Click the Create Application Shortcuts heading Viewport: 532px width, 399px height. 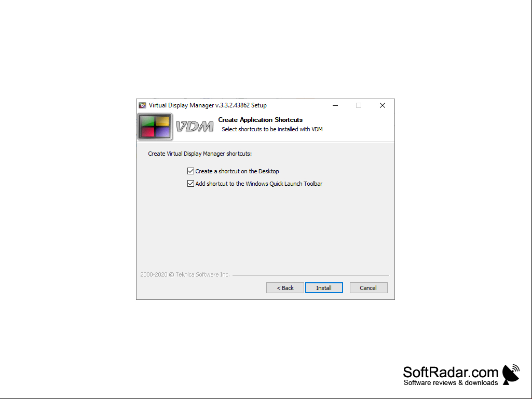(260, 120)
